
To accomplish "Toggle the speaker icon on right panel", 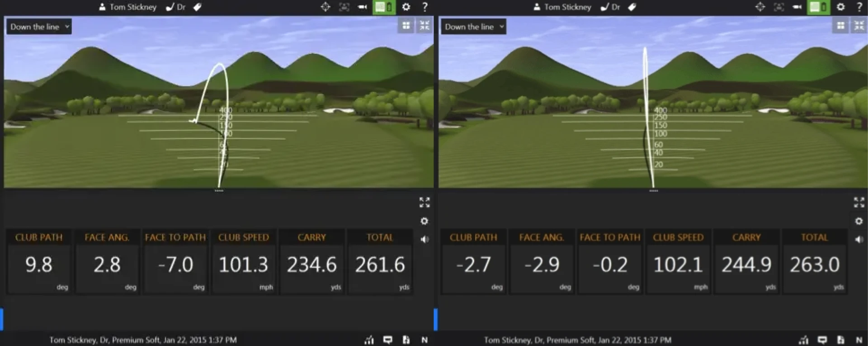I will (859, 239).
